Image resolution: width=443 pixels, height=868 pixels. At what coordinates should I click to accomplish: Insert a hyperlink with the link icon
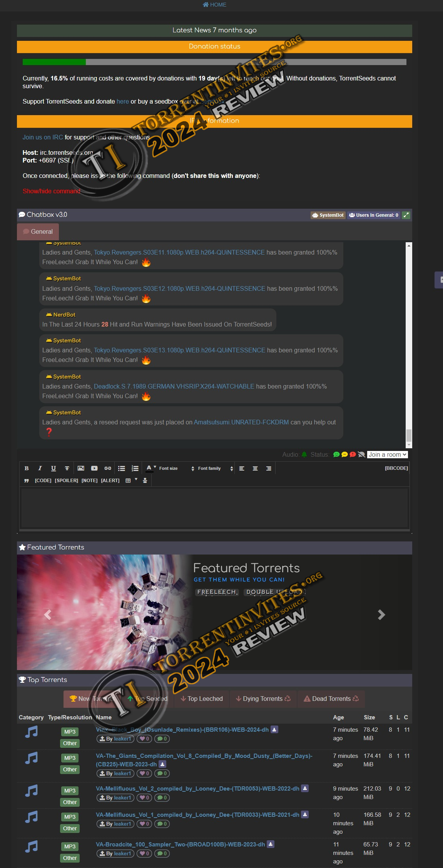108,468
